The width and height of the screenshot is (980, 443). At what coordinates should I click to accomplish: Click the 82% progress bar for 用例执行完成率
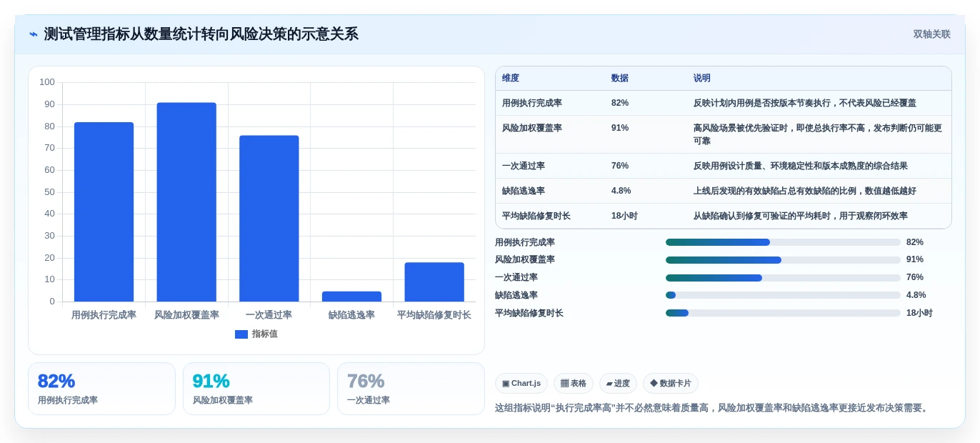pyautogui.click(x=783, y=242)
